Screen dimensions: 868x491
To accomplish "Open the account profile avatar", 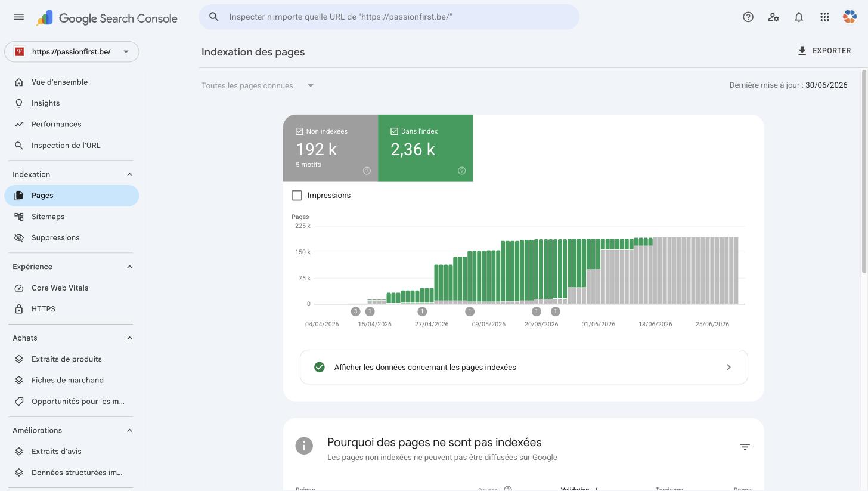I will pos(850,17).
